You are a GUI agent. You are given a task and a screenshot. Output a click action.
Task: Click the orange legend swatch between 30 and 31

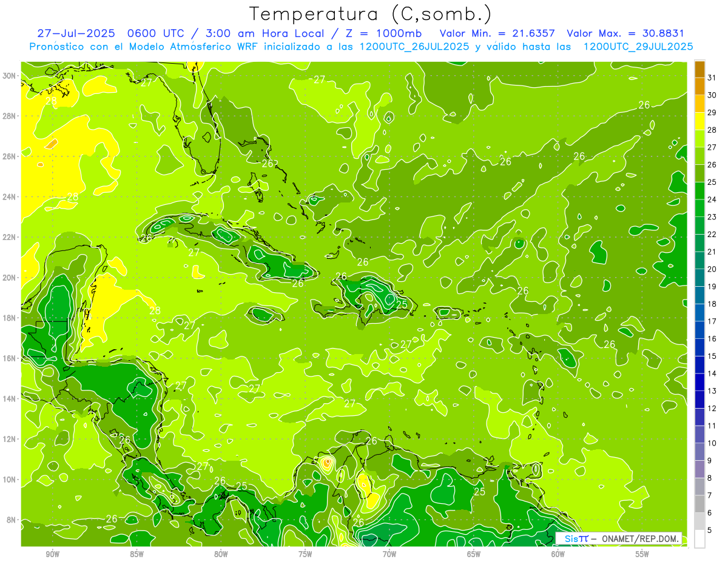pyautogui.click(x=699, y=86)
